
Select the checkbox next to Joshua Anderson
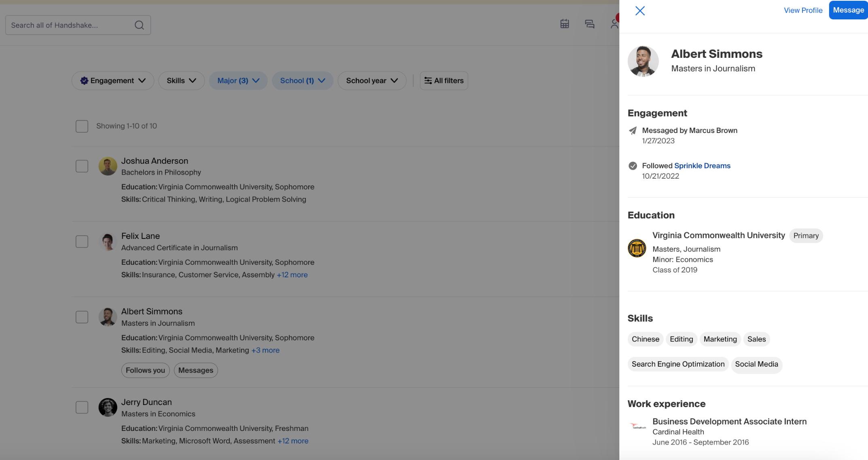pyautogui.click(x=82, y=166)
